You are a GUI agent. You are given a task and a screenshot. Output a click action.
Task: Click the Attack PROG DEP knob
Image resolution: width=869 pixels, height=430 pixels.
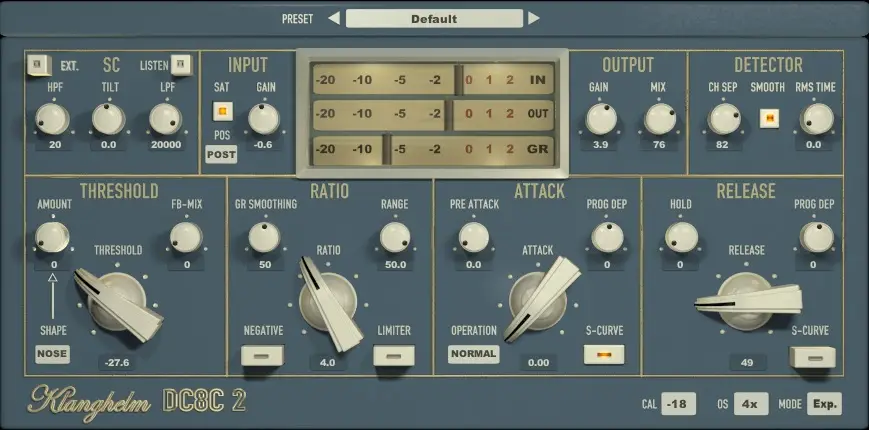pyautogui.click(x=607, y=237)
